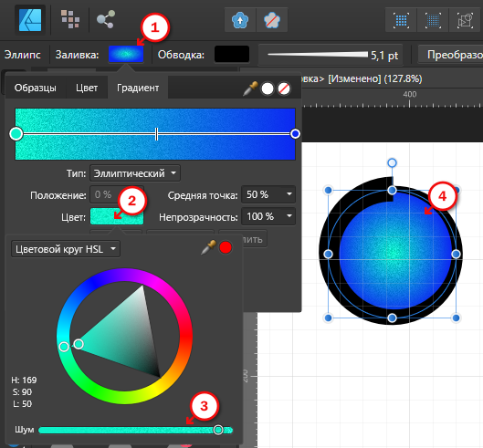Click the L: 50 value
Image resolution: width=483 pixels, height=448 pixels.
tap(22, 403)
